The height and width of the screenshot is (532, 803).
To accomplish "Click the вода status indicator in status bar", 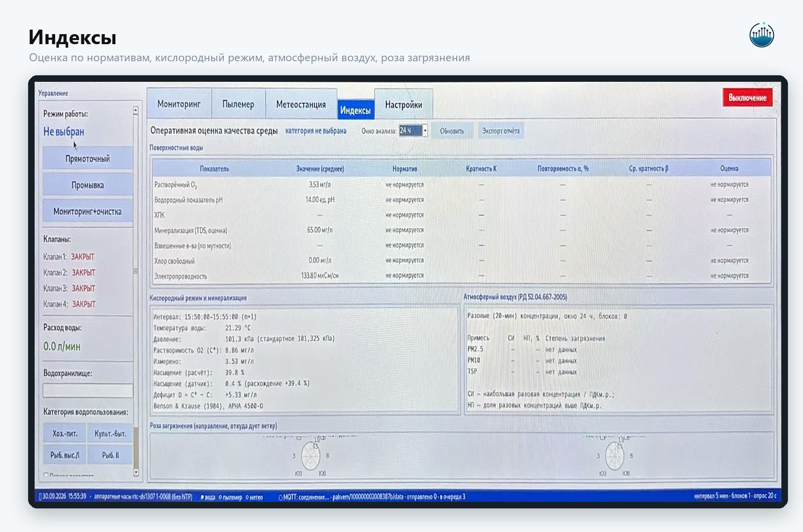I will pos(208,497).
